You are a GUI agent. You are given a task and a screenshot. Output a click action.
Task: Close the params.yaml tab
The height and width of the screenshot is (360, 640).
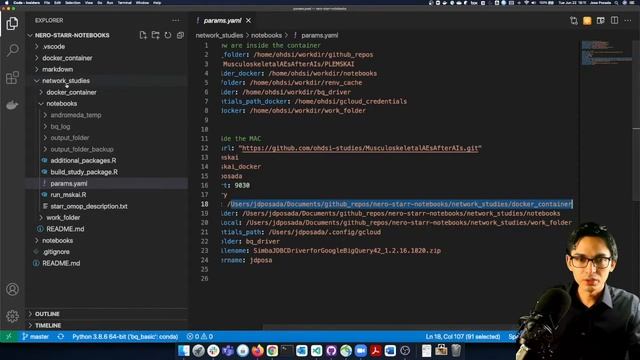point(249,20)
